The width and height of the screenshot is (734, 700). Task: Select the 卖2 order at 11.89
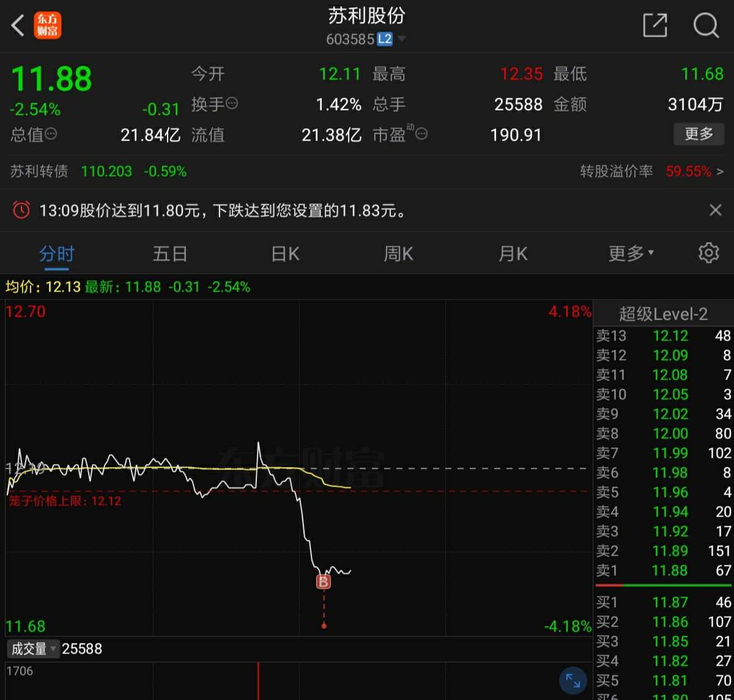(x=664, y=551)
